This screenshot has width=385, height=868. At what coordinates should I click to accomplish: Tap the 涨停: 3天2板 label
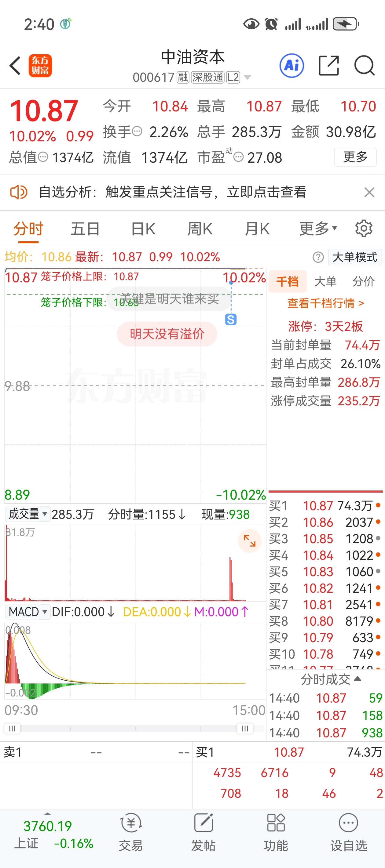[325, 326]
